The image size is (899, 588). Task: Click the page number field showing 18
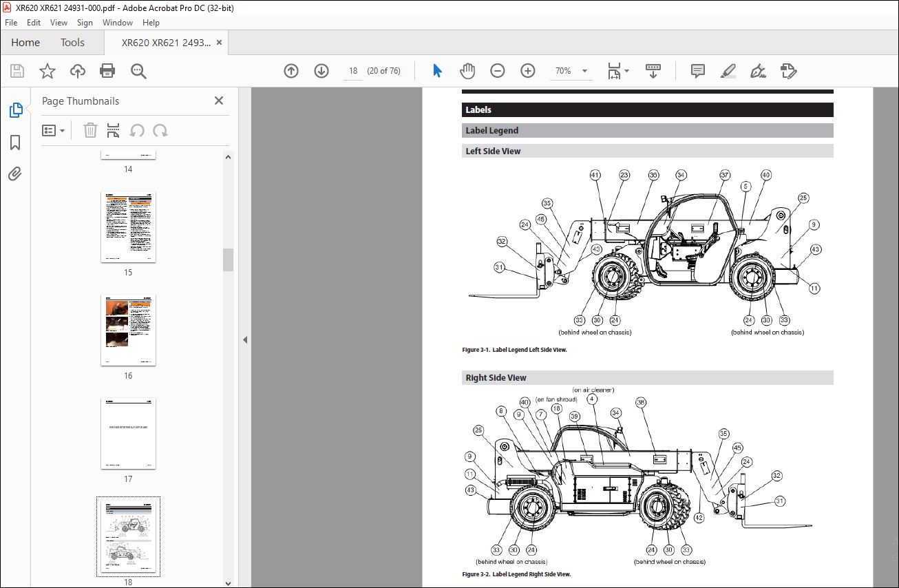pyautogui.click(x=353, y=71)
